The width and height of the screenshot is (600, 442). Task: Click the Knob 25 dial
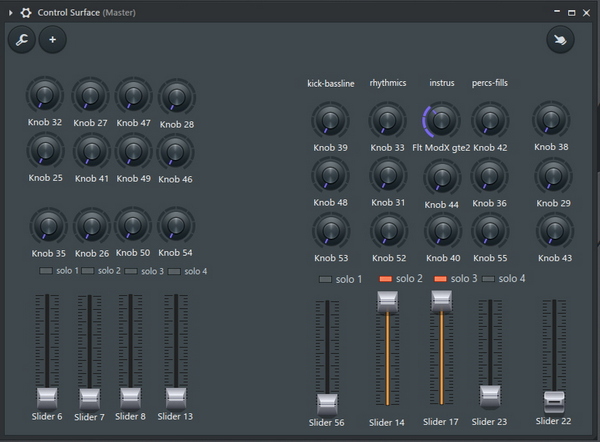[x=45, y=151]
